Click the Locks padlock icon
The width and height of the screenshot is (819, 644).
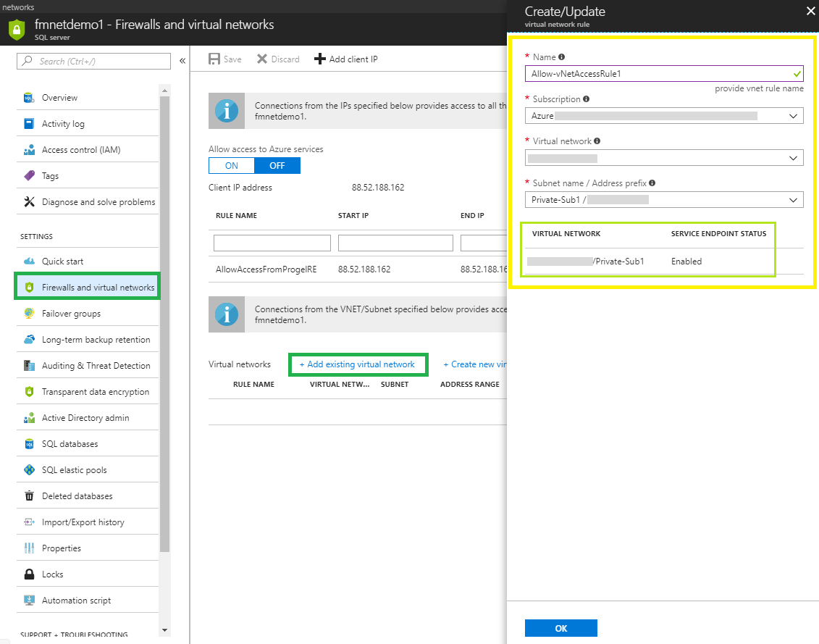29,574
